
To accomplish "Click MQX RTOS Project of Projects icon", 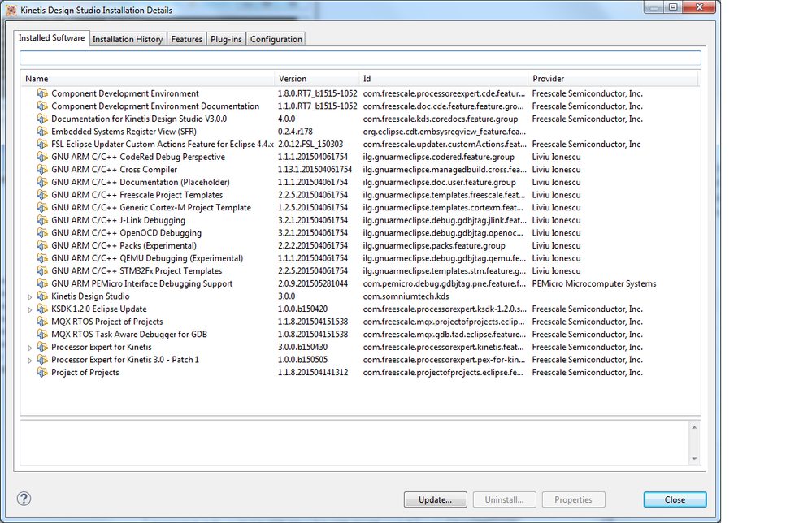I will coord(42,322).
